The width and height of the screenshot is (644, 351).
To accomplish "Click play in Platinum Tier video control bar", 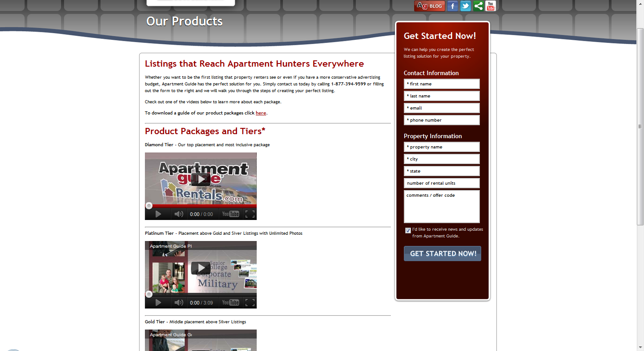I will click(158, 303).
